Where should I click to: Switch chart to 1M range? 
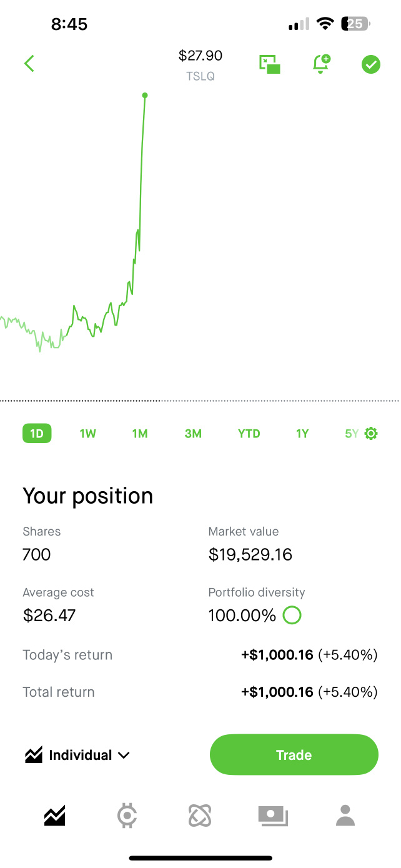click(x=140, y=434)
